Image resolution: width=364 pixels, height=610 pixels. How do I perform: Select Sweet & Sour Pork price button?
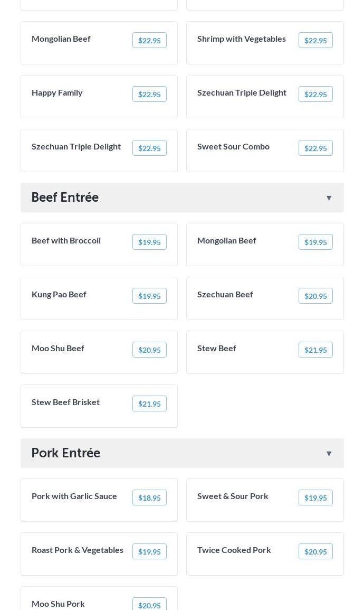click(315, 498)
